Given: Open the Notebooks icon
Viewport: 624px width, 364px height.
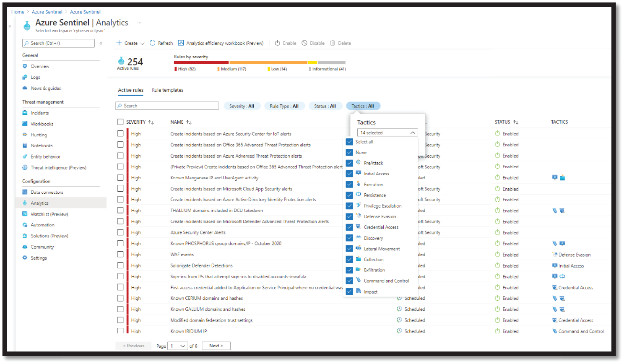Looking at the screenshot, I should tap(25, 146).
